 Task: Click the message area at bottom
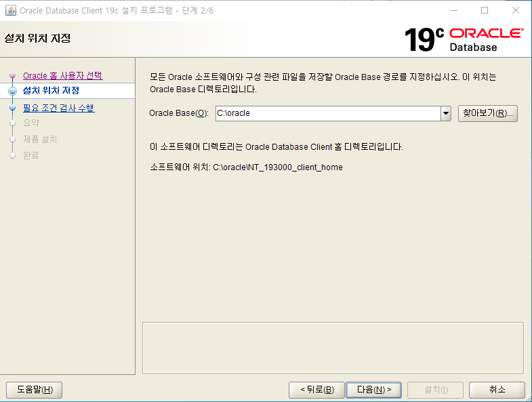pyautogui.click(x=333, y=348)
